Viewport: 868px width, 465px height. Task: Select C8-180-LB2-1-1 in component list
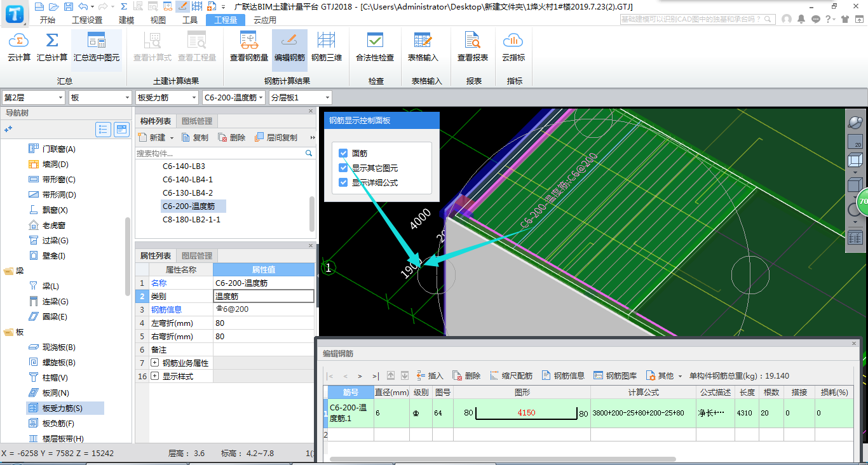click(x=191, y=219)
